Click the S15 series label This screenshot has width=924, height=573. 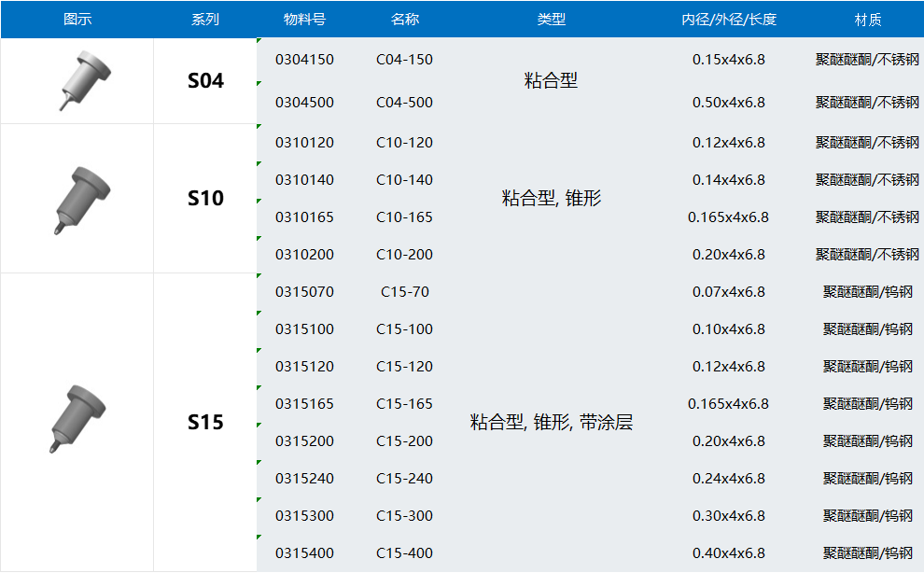[x=205, y=423]
